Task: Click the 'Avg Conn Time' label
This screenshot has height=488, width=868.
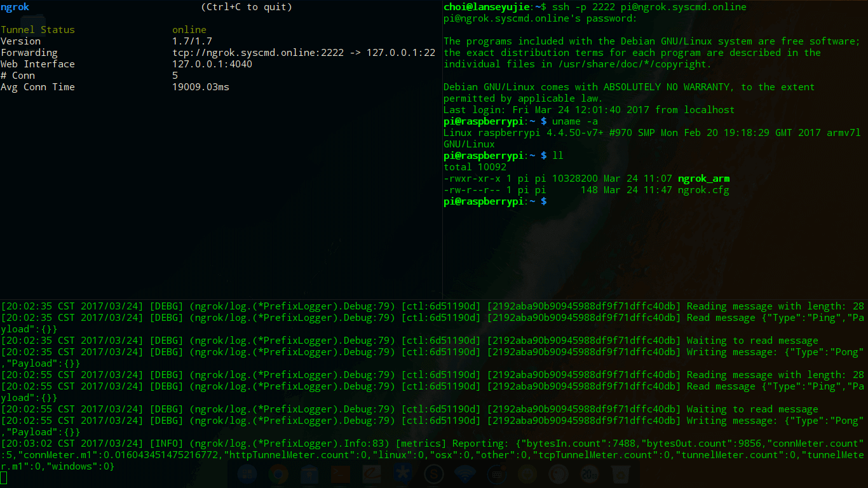Action: point(37,87)
